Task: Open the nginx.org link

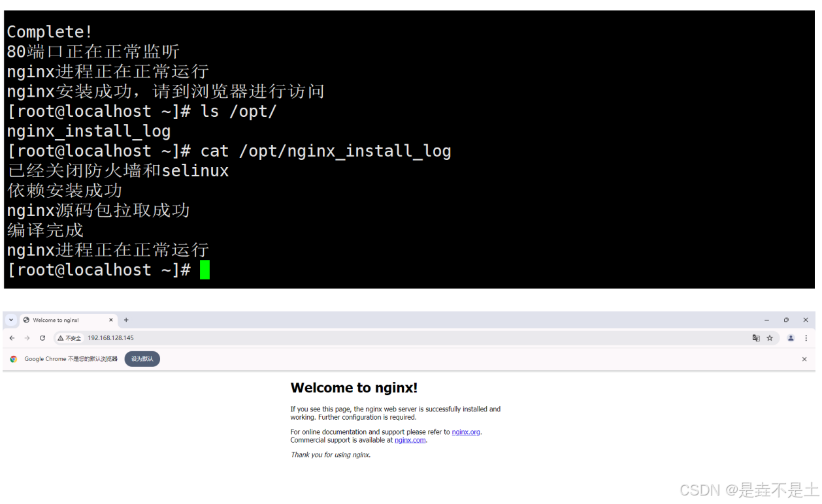Action: tap(466, 432)
